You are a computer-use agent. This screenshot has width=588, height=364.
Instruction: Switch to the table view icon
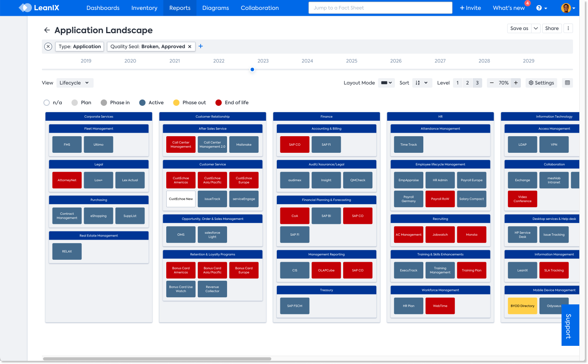pyautogui.click(x=567, y=83)
